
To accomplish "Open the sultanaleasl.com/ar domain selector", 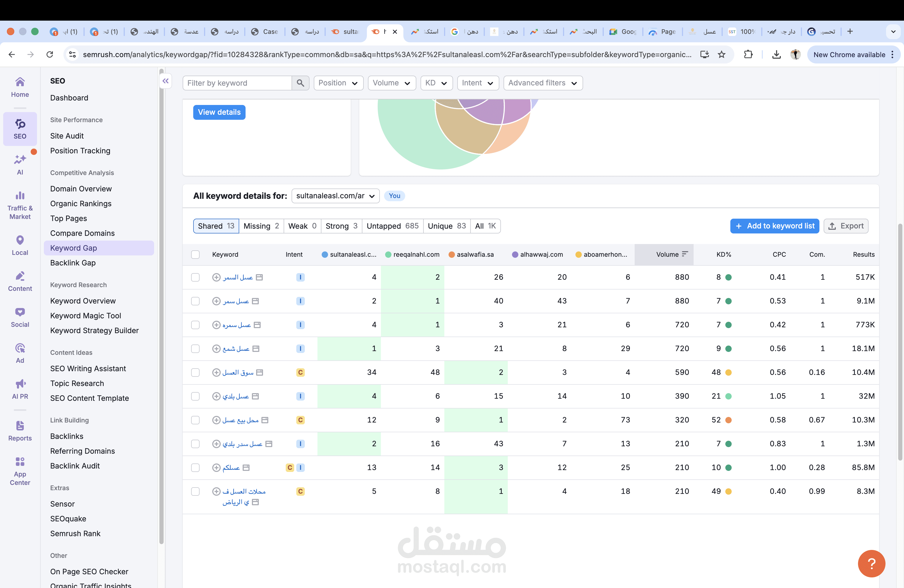I will click(335, 196).
